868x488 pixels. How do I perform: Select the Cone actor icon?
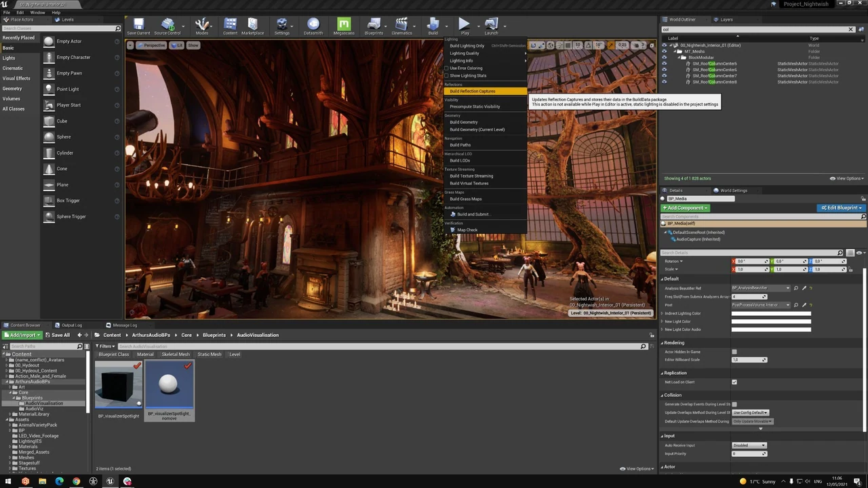[49, 169]
